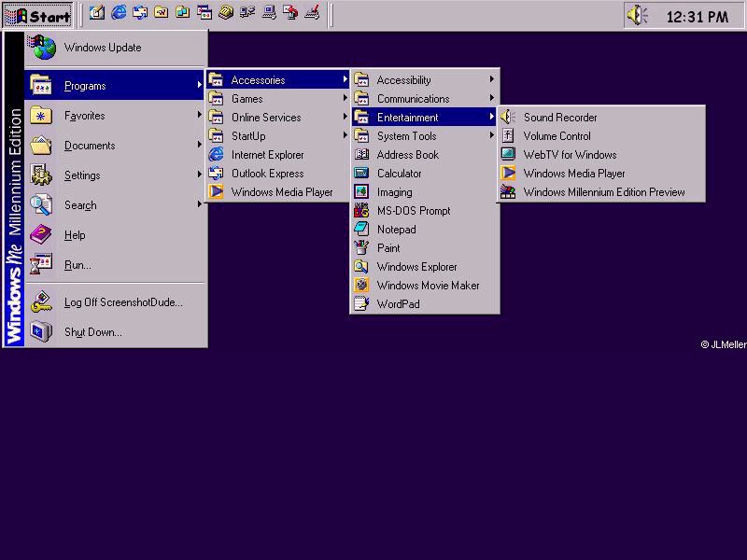Click the red arrow icon in Quick Launch
The height and width of the screenshot is (560, 747).
tap(290, 13)
